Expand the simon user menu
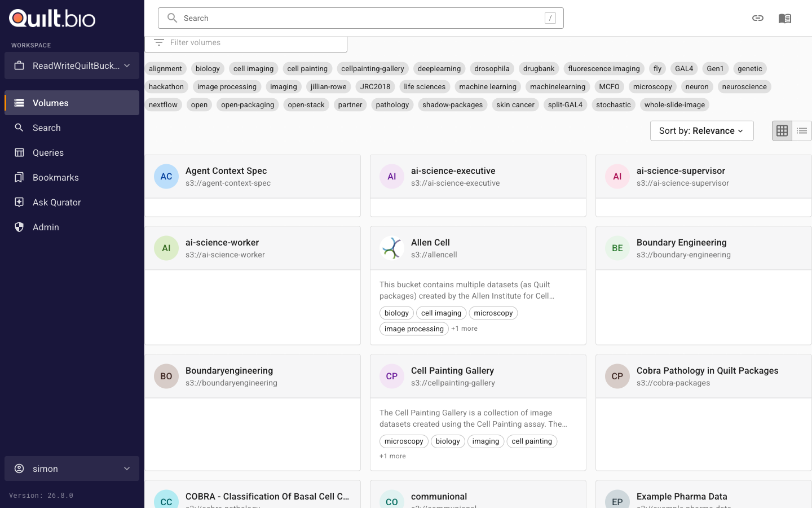 tap(72, 468)
